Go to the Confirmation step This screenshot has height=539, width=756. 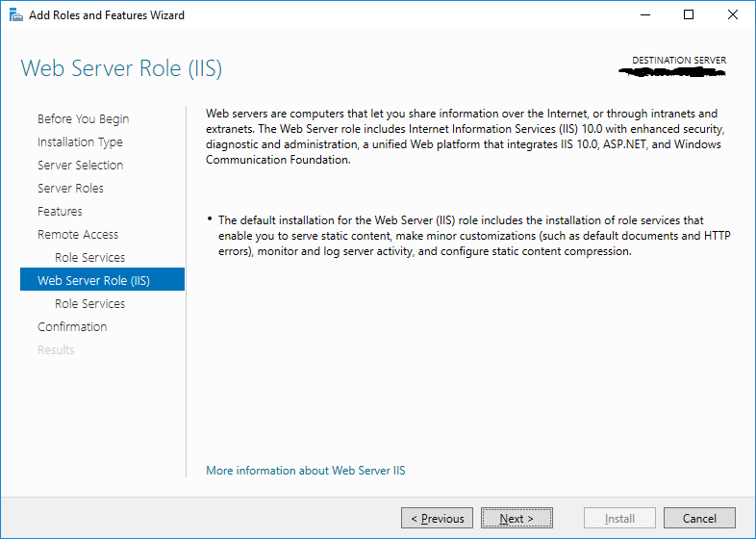click(x=72, y=327)
